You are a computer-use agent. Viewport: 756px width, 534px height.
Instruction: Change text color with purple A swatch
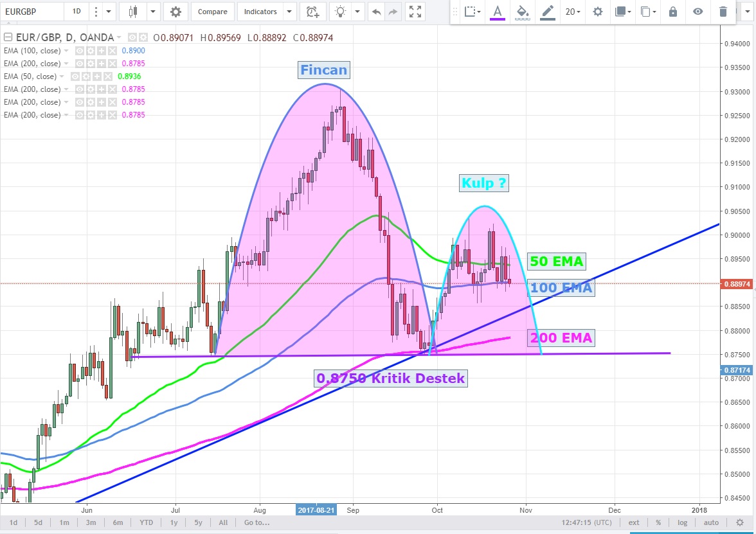pyautogui.click(x=497, y=12)
